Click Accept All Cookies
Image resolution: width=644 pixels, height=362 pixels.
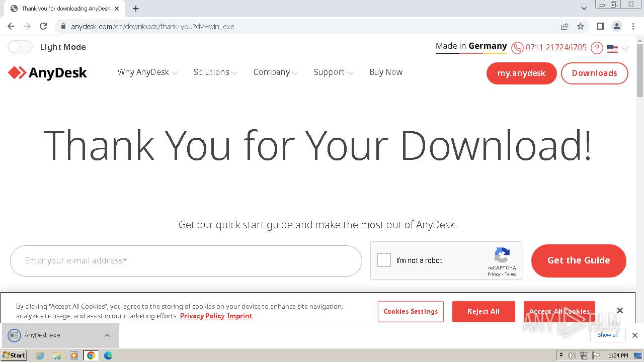click(559, 311)
